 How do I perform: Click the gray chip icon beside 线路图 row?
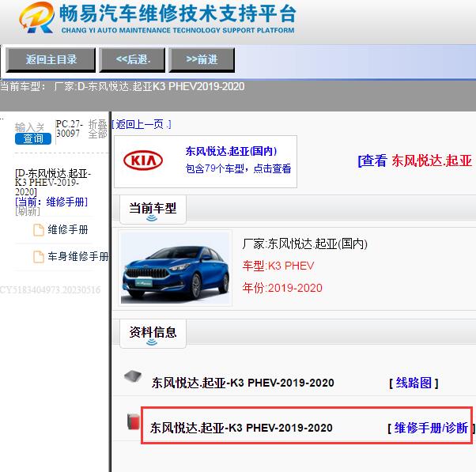pyautogui.click(x=133, y=376)
